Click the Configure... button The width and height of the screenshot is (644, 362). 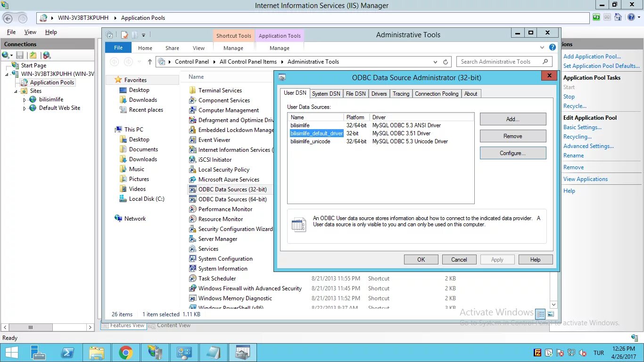pos(513,153)
